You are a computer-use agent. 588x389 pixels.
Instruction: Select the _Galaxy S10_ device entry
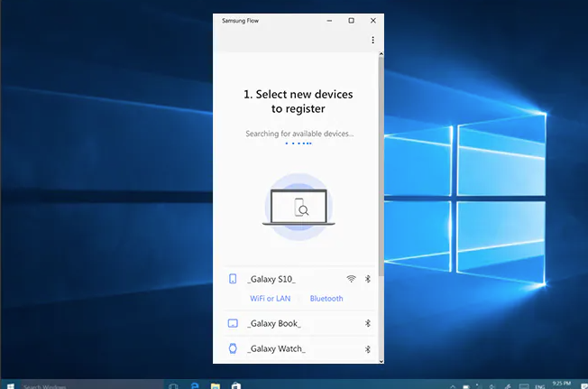tap(272, 279)
